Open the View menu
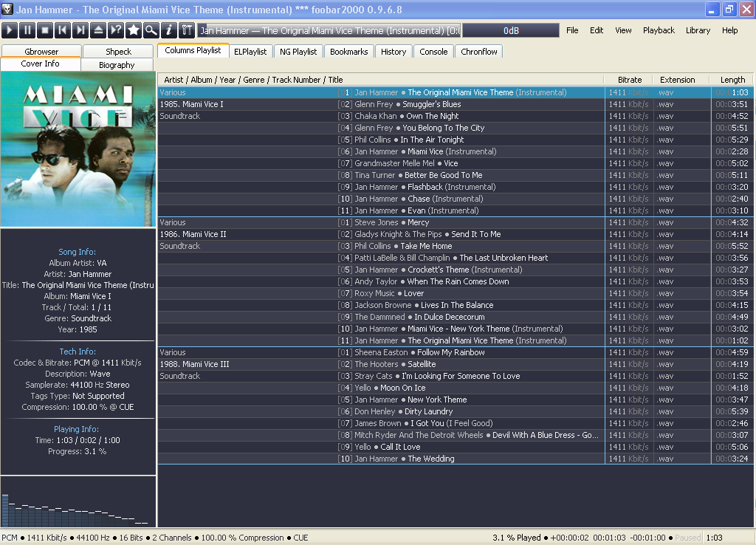Screen dimensions: 756x545 click(x=623, y=30)
